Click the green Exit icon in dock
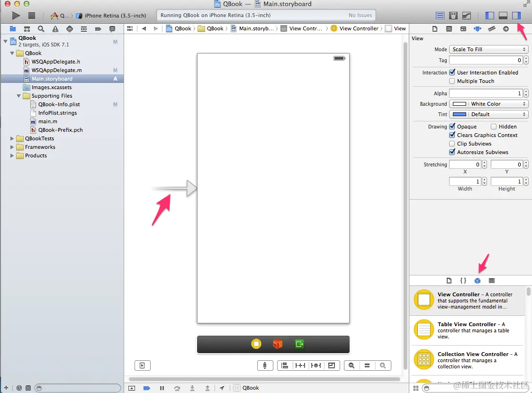Viewport: 532px width, 393px height. coord(299,344)
